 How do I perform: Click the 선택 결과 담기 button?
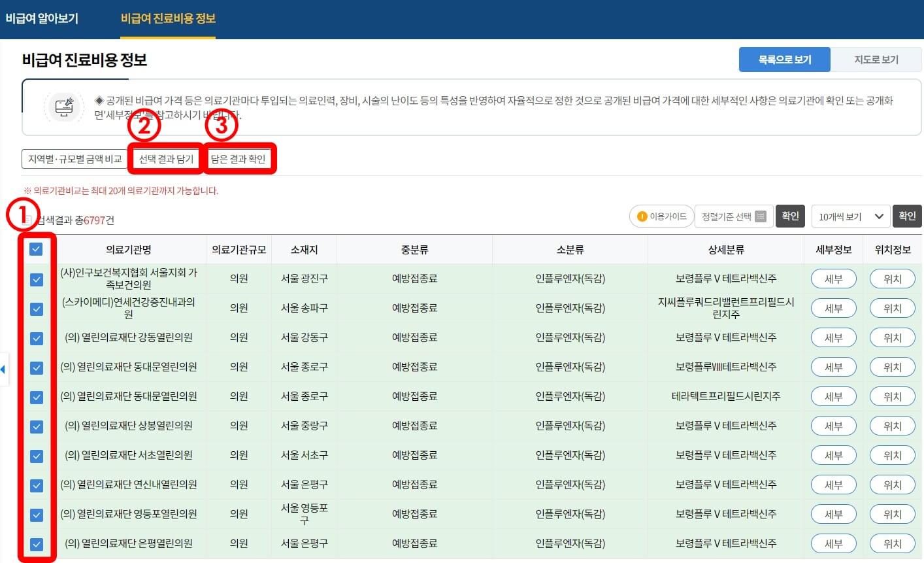[165, 158]
